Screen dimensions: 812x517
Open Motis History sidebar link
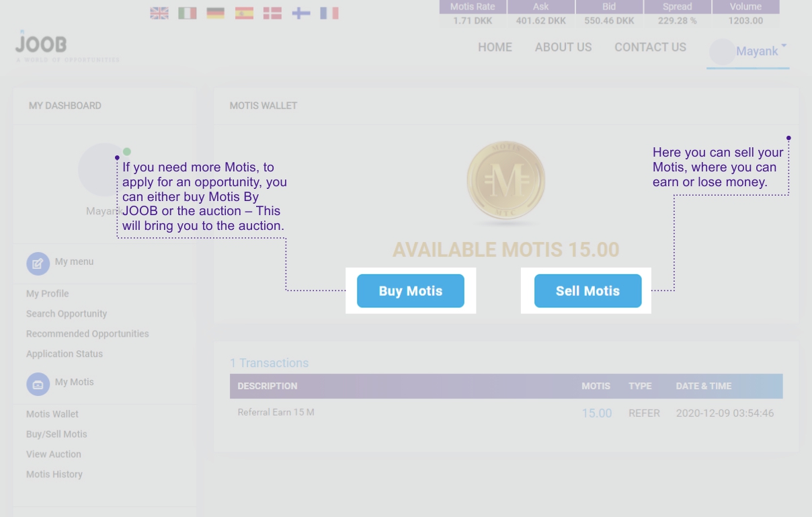tap(54, 475)
